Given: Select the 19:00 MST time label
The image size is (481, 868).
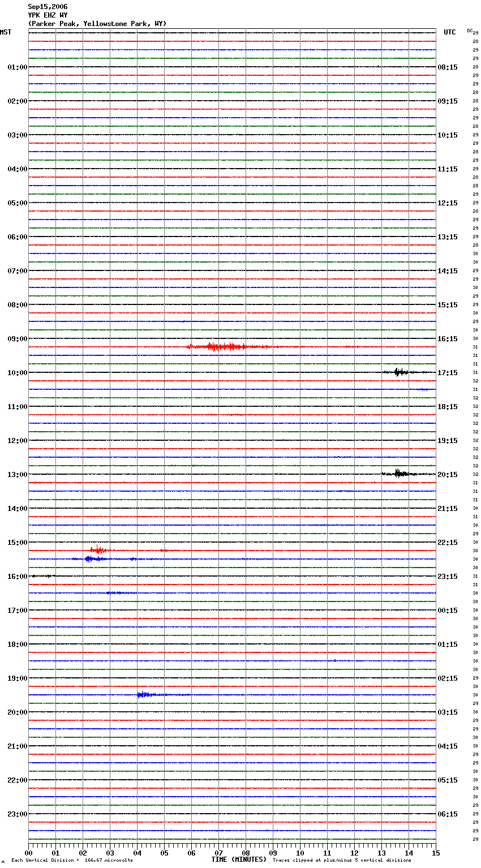Looking at the screenshot, I should coord(18,678).
